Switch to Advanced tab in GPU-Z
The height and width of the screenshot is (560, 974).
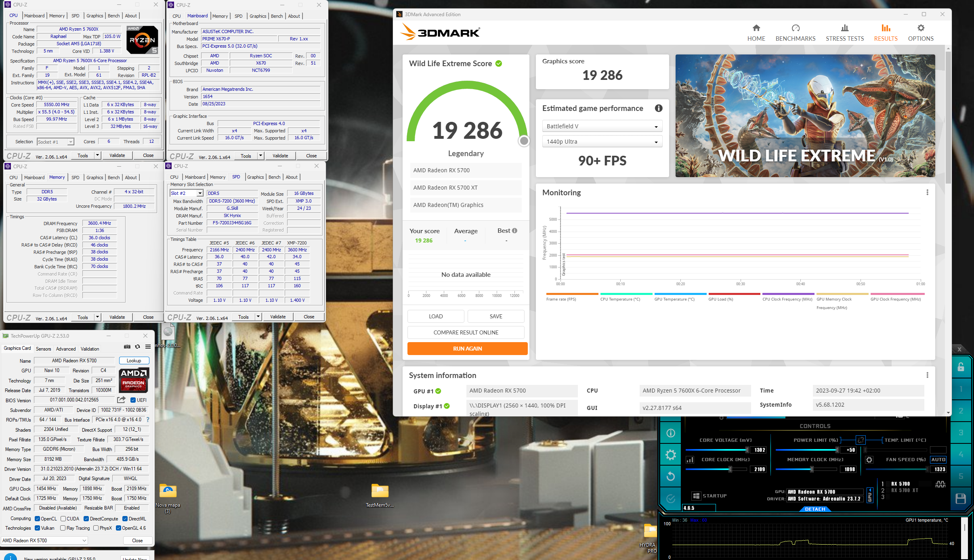(x=65, y=349)
